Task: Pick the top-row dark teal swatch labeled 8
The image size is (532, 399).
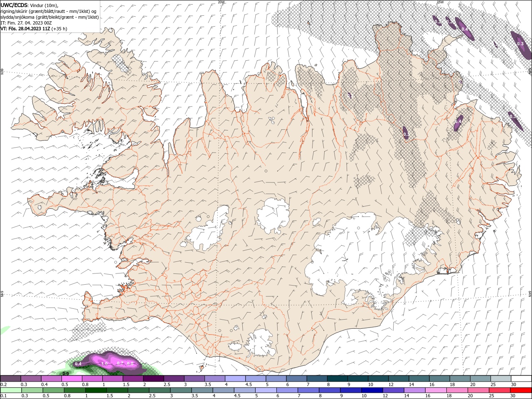Action: click(x=337, y=379)
